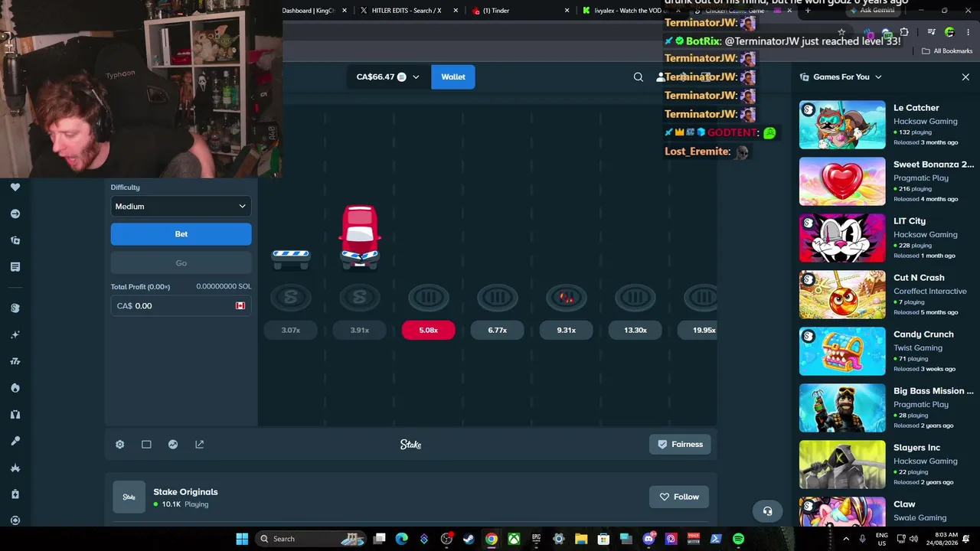The width and height of the screenshot is (980, 551).
Task: Open Chrome media controls icon
Action: 931,32
